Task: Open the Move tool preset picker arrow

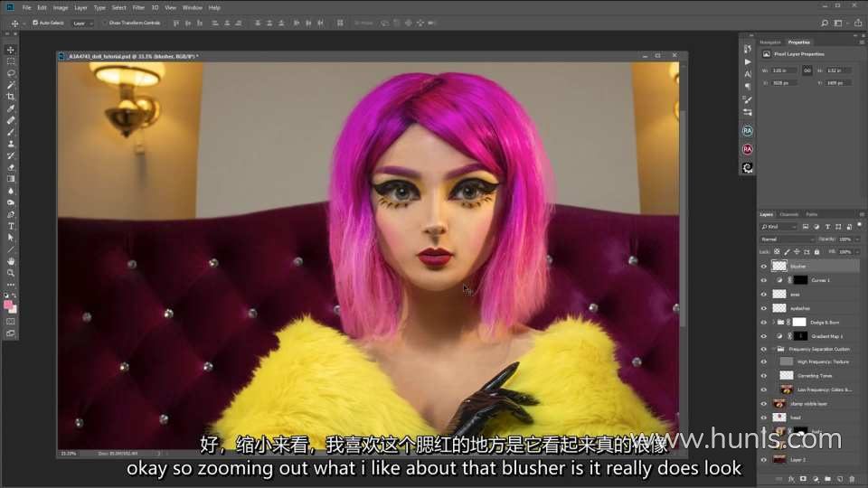Action: coord(24,23)
